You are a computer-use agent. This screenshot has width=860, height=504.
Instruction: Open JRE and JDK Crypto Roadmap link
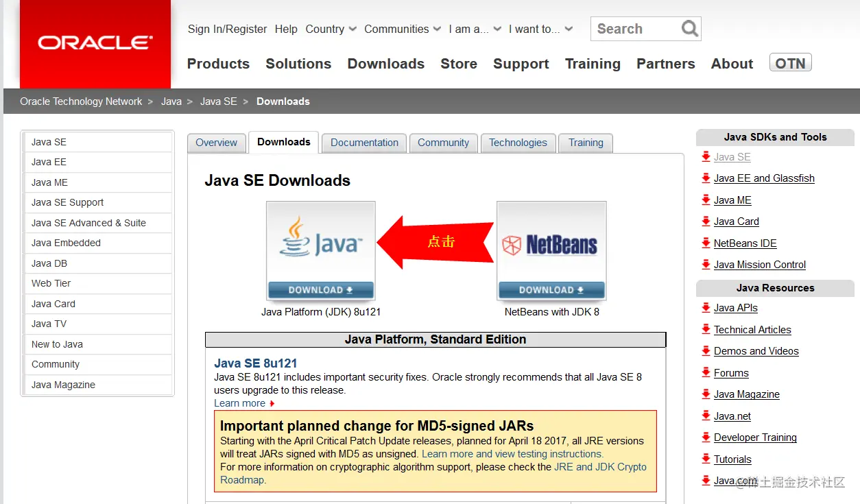pos(433,473)
